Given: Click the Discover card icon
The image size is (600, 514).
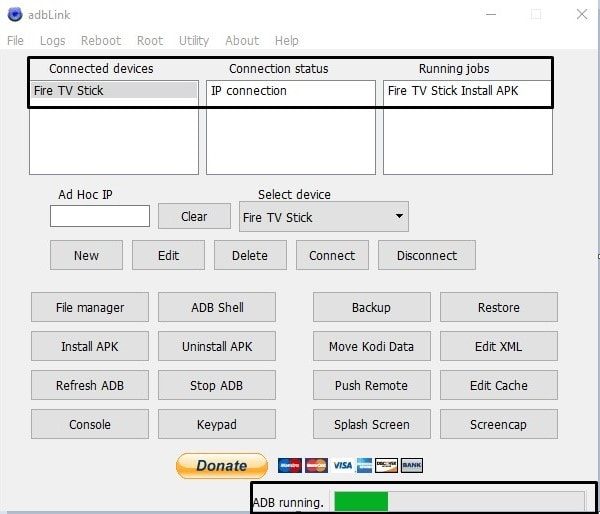Looking at the screenshot, I should (x=386, y=465).
